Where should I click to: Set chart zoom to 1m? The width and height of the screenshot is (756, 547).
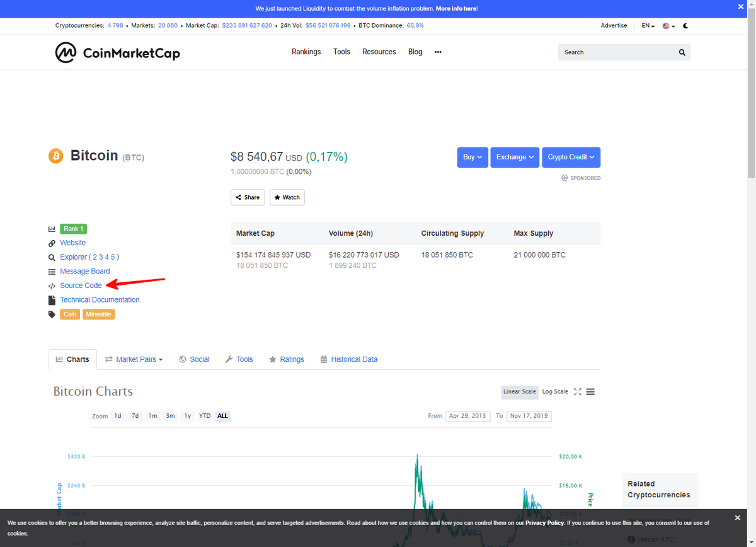tap(153, 416)
